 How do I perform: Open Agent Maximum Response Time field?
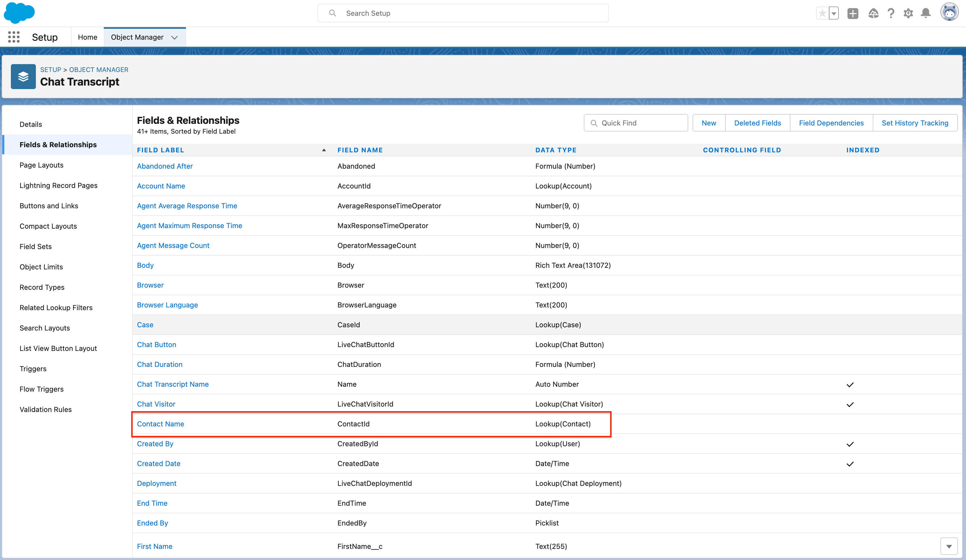[x=189, y=226]
